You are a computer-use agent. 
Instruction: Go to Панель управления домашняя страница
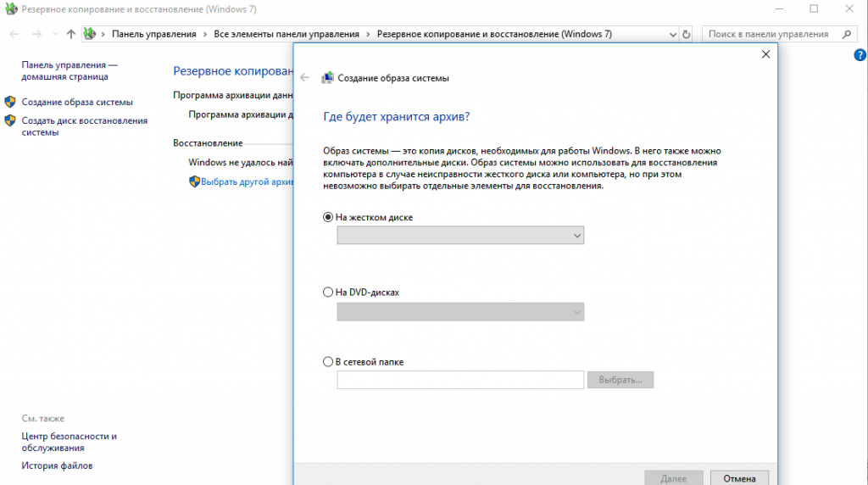coord(70,71)
